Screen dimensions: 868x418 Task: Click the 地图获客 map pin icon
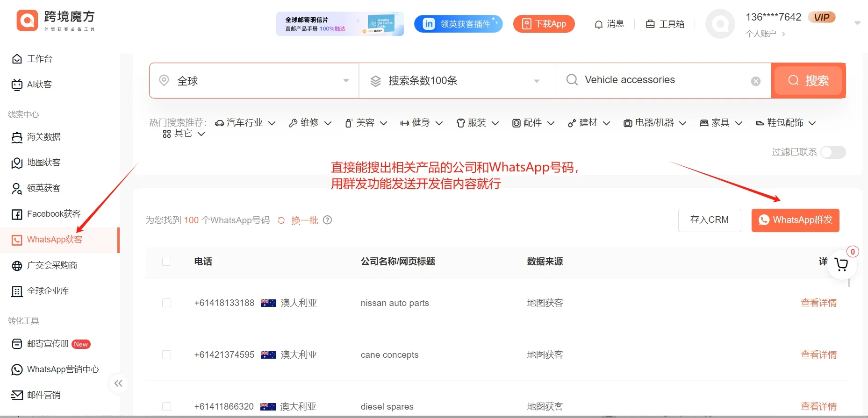[17, 163]
